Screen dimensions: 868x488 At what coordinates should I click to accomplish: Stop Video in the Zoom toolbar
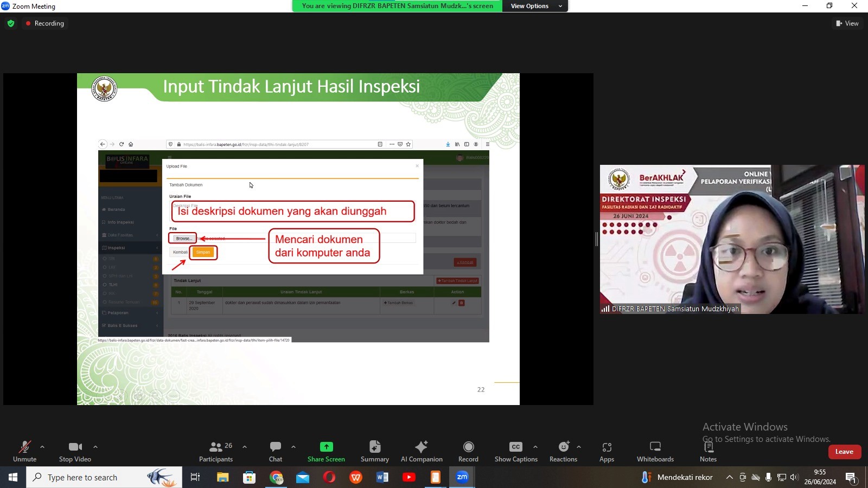click(x=75, y=451)
